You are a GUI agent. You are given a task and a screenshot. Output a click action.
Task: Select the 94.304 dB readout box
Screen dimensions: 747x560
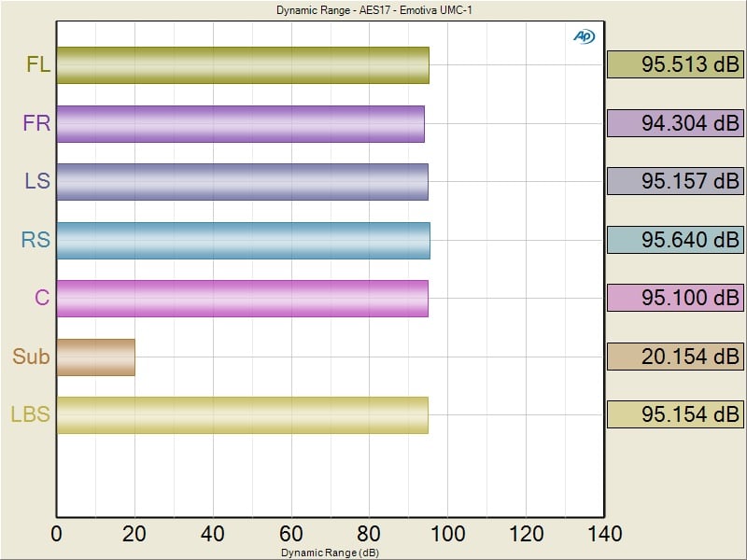[675, 123]
